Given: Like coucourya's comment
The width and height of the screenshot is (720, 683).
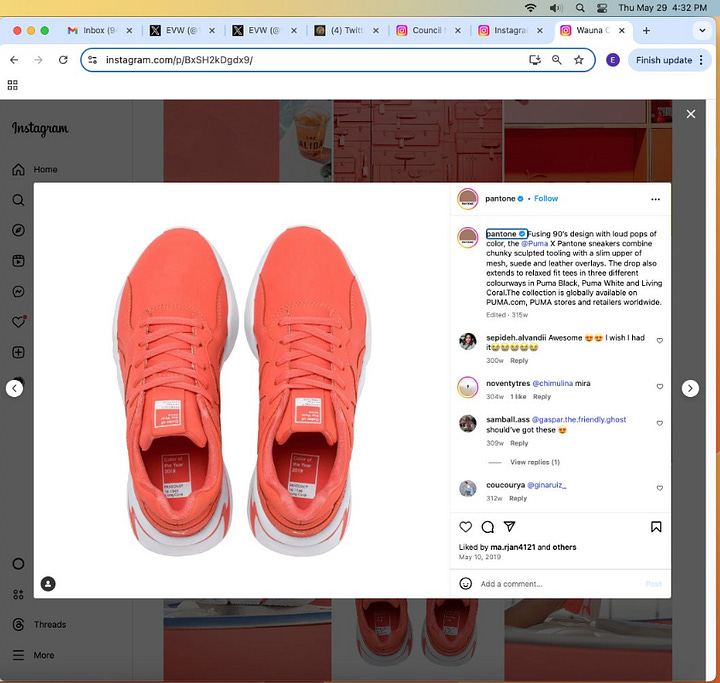Looking at the screenshot, I should coord(659,488).
